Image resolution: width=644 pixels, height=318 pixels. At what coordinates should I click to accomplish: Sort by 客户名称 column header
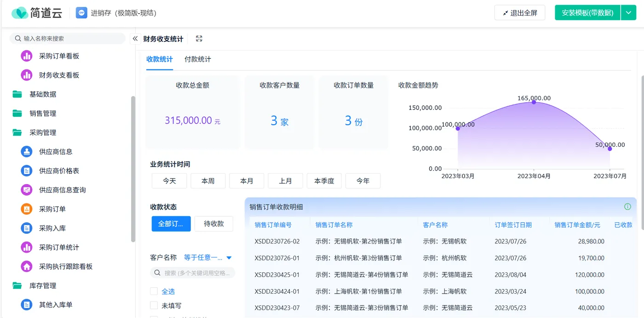435,225
